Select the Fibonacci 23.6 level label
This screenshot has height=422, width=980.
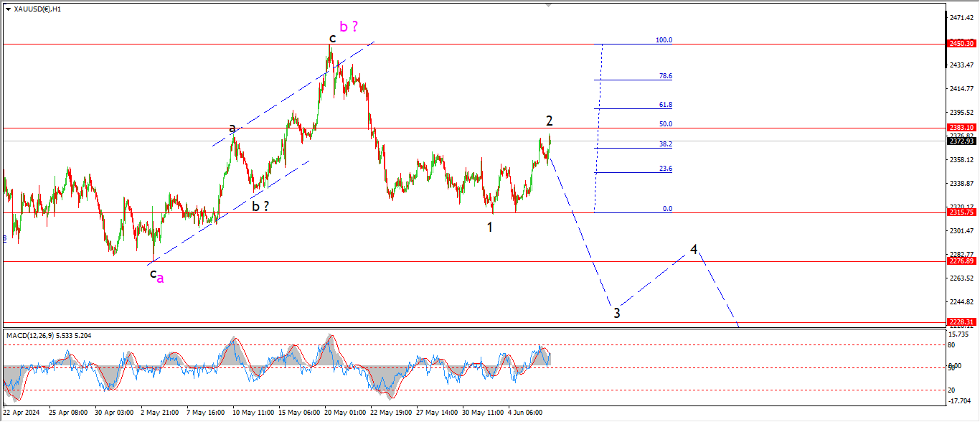click(x=665, y=169)
